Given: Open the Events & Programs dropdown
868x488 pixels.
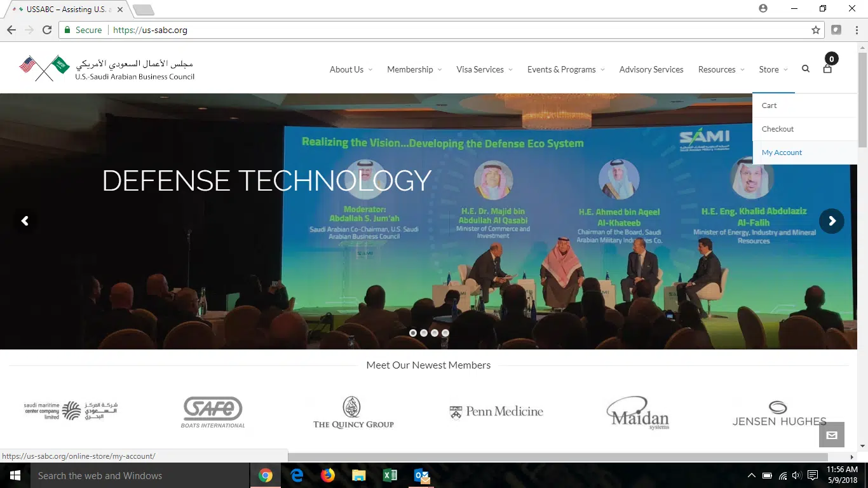Looking at the screenshot, I should [566, 69].
